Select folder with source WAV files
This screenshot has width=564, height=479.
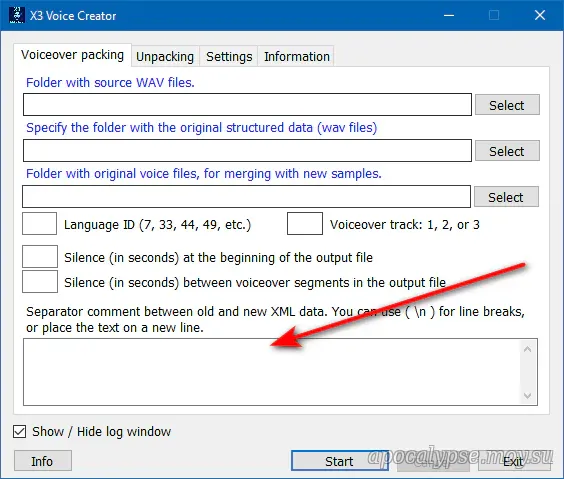(507, 105)
